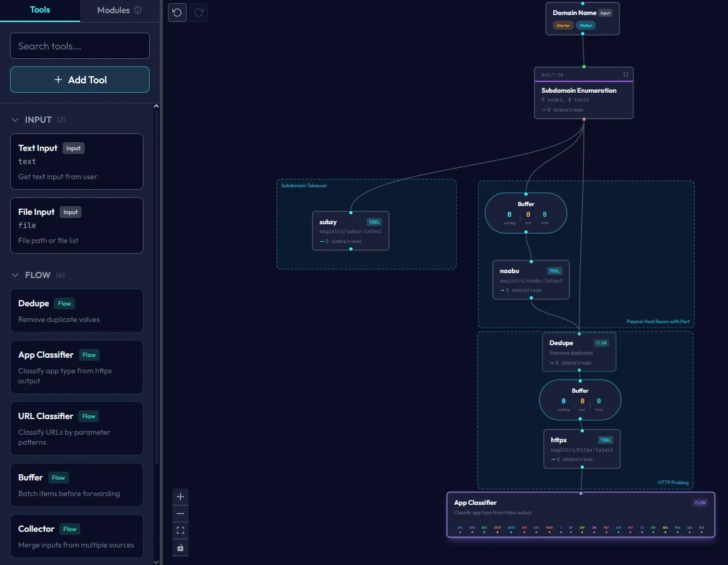
Task: Zoom in using the plus icon
Action: [180, 496]
